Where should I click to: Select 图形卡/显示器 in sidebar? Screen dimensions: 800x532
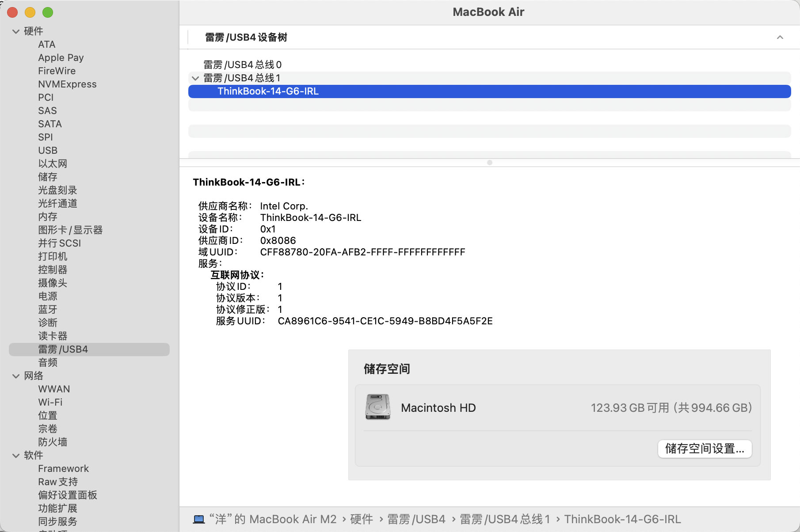point(70,230)
